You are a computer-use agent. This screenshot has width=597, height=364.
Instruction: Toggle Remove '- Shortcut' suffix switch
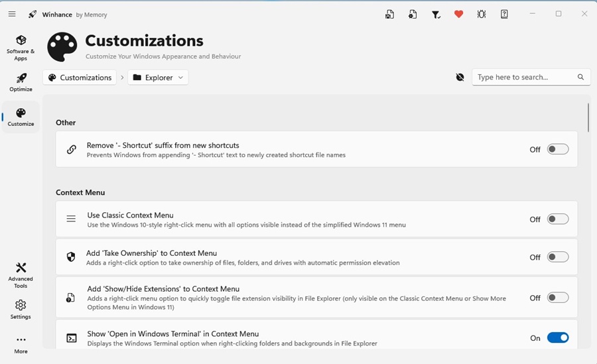(x=557, y=149)
